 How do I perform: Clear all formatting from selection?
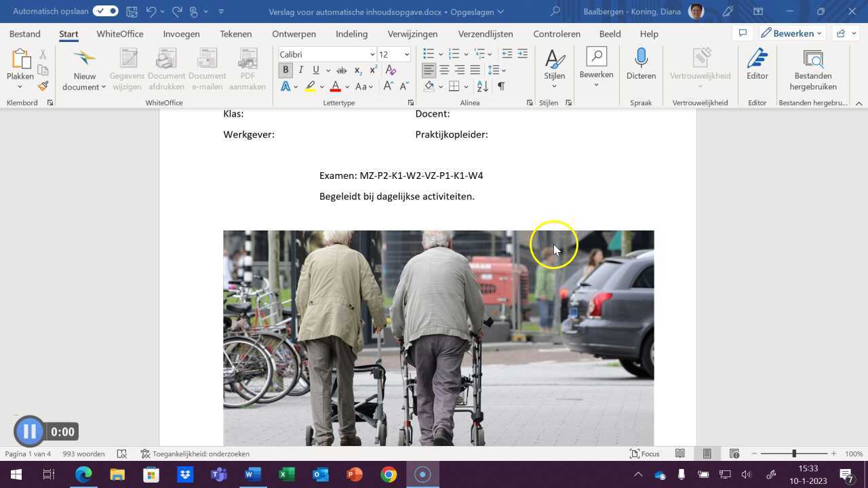(x=391, y=70)
